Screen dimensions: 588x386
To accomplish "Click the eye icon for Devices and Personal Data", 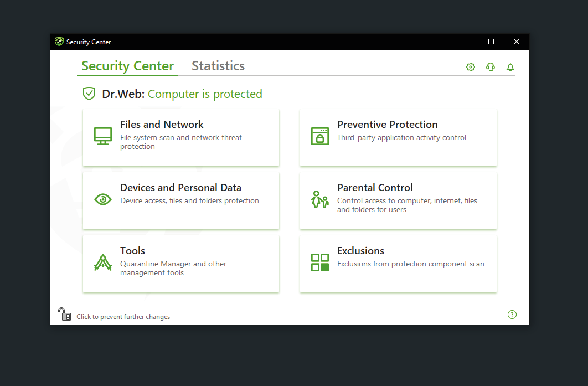I will [103, 199].
